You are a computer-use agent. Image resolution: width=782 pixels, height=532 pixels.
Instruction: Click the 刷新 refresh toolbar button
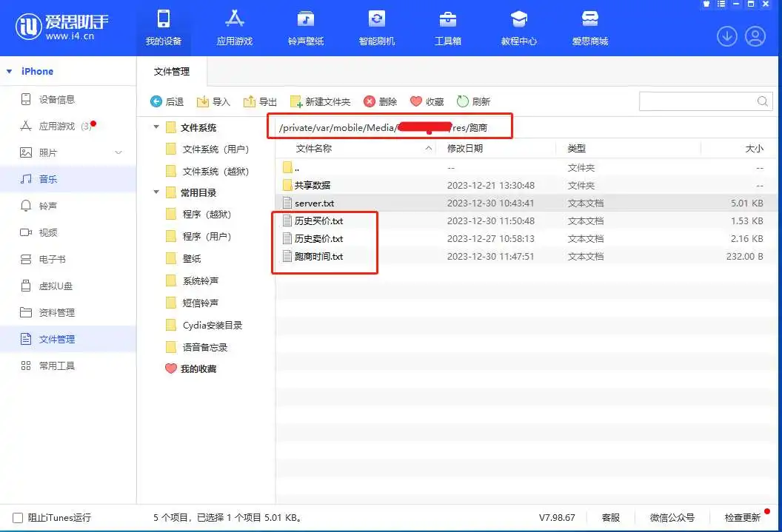[x=473, y=101]
